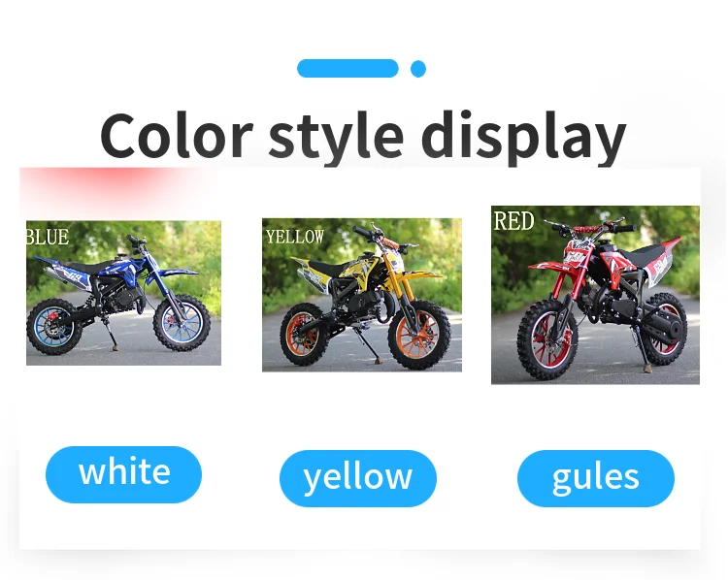Click the yellow dirt bike photo
The width and height of the screenshot is (728, 580).
pos(362,295)
